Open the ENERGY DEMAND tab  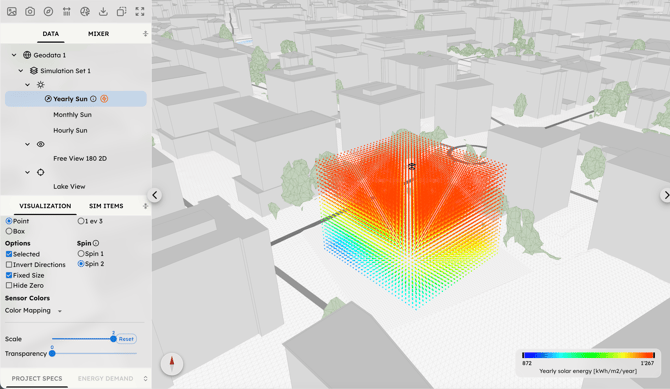(x=106, y=379)
